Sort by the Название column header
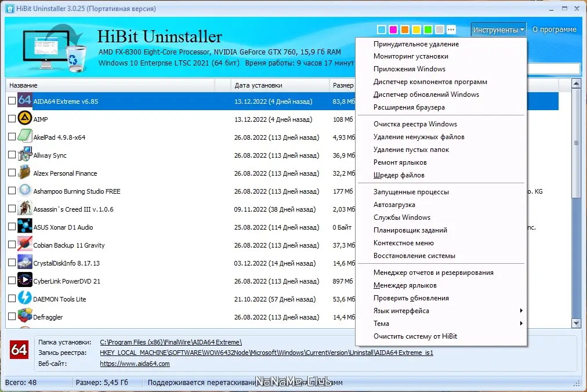 pyautogui.click(x=110, y=85)
